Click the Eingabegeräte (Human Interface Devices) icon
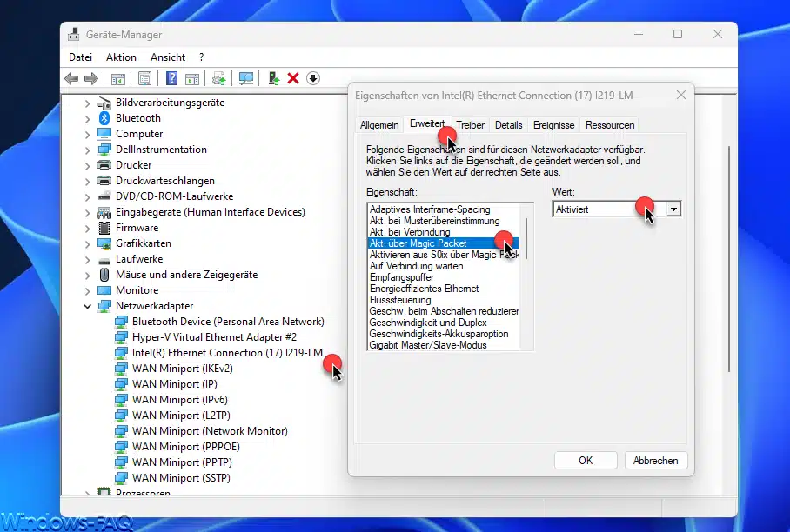This screenshot has height=532, width=790. coord(104,212)
